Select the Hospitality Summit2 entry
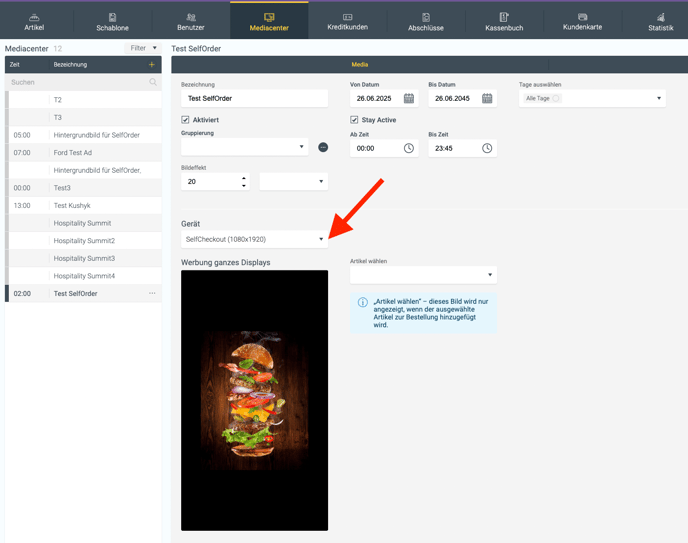This screenshot has height=543, width=688. click(x=83, y=240)
